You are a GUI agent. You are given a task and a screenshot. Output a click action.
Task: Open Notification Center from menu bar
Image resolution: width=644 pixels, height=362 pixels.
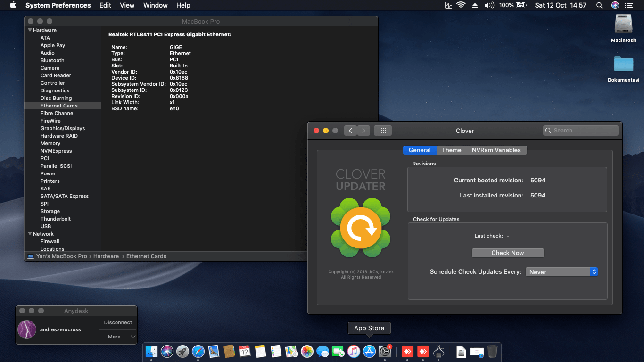pyautogui.click(x=629, y=5)
